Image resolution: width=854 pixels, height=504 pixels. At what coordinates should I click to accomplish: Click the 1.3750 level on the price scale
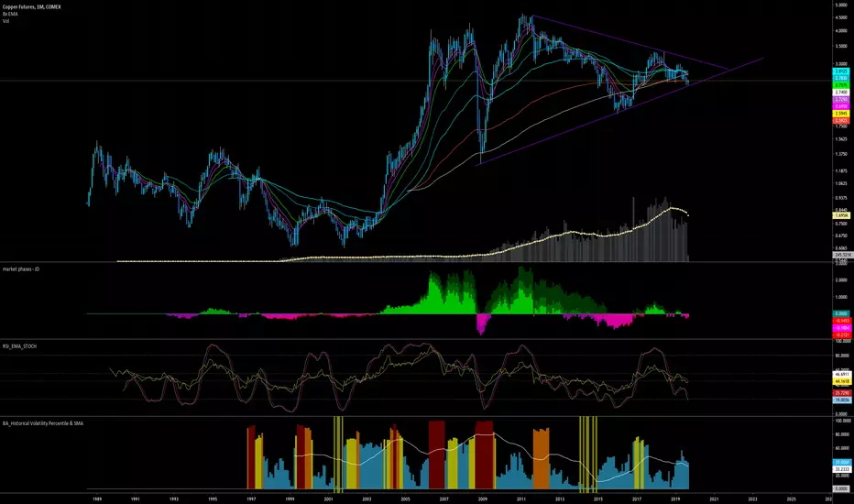(x=841, y=154)
